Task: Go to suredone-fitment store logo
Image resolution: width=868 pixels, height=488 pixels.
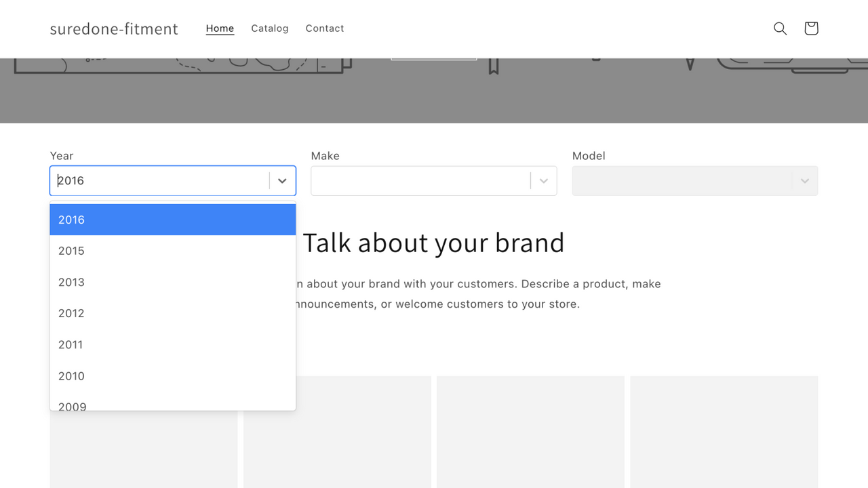Action: [114, 28]
